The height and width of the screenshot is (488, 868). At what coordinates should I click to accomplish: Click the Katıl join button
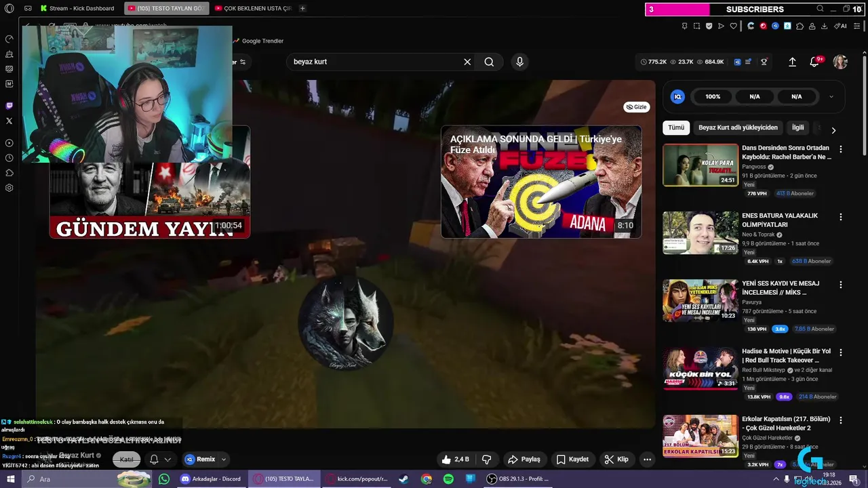tap(127, 459)
